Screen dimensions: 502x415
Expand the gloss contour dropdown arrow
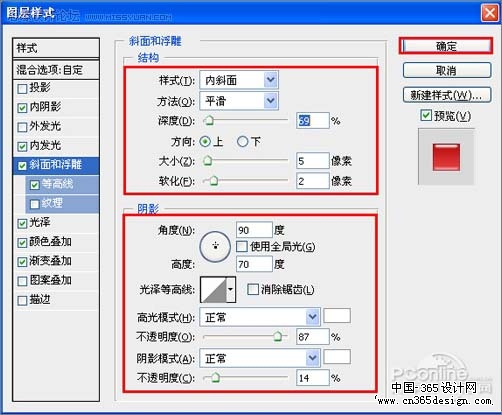[x=231, y=289]
